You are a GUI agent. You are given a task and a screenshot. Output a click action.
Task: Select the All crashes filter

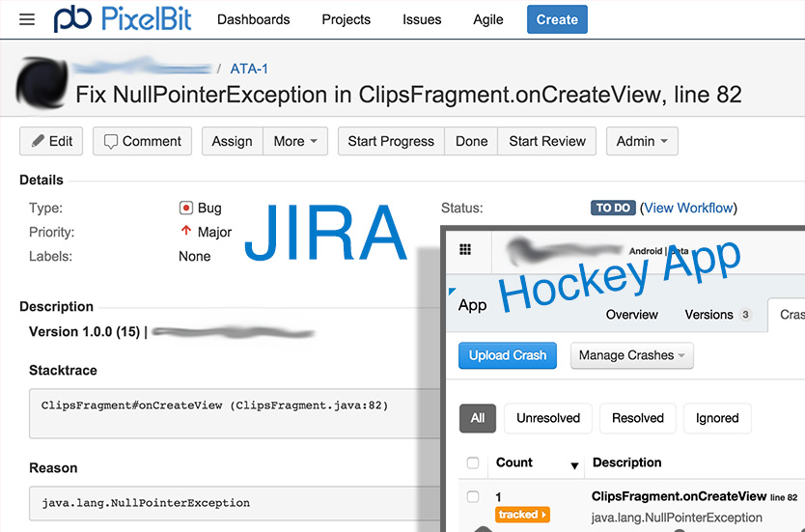(x=478, y=418)
